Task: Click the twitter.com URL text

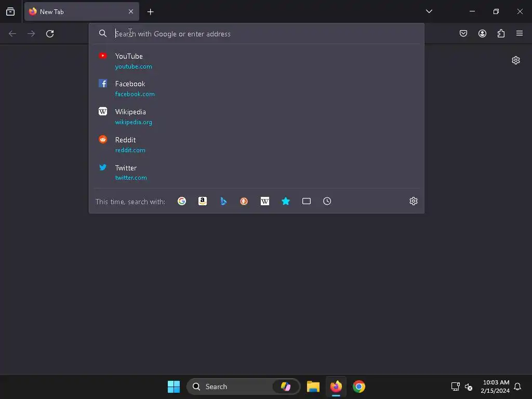Action: point(130,178)
